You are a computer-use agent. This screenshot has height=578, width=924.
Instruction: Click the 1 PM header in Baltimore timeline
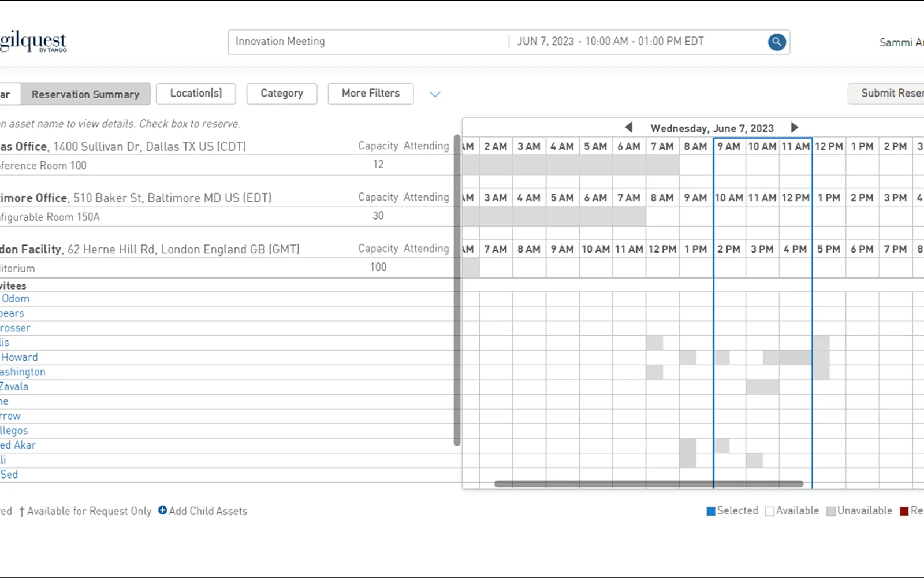[x=829, y=198]
